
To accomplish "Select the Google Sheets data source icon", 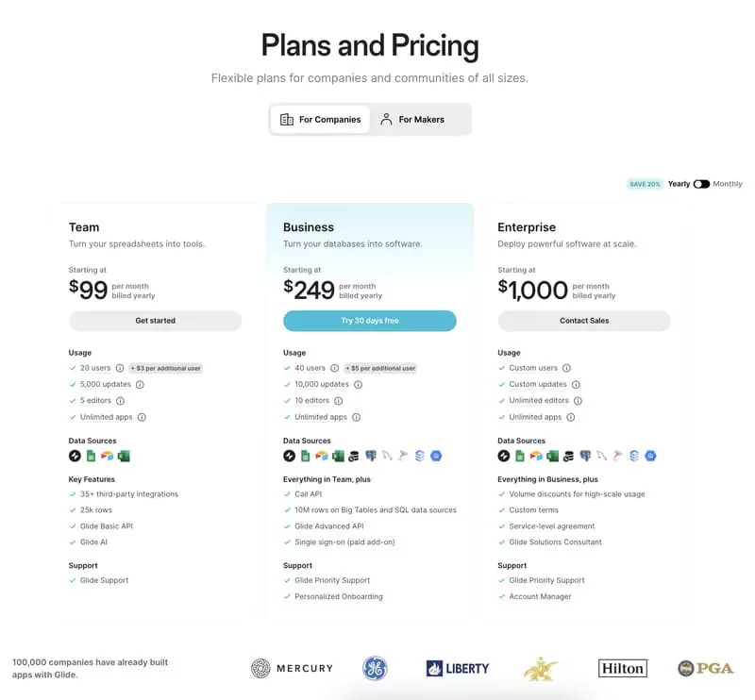I will pos(91,456).
